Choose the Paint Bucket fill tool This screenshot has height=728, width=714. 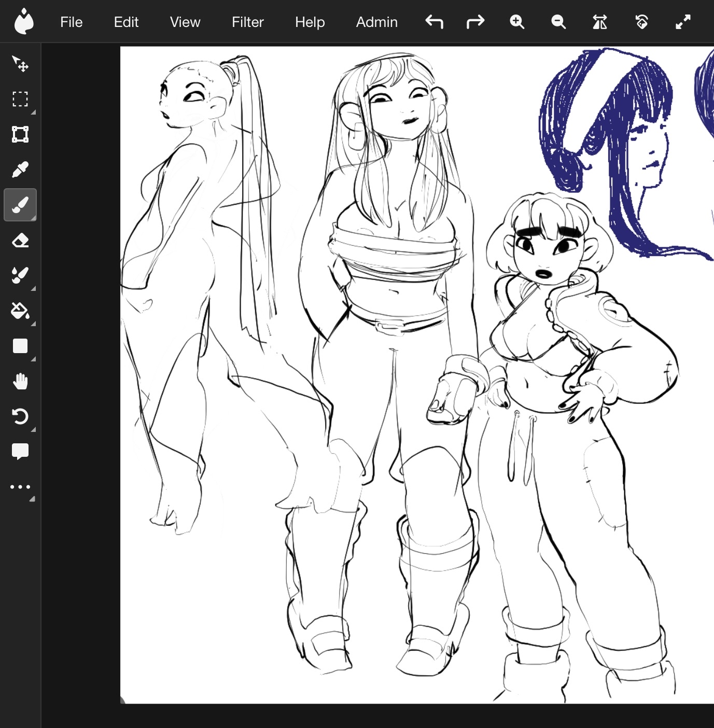click(20, 311)
